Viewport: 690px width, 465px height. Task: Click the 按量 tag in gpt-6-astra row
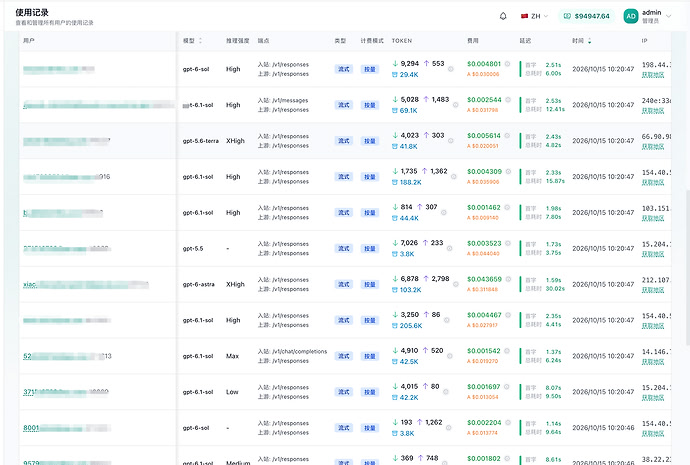coord(370,285)
